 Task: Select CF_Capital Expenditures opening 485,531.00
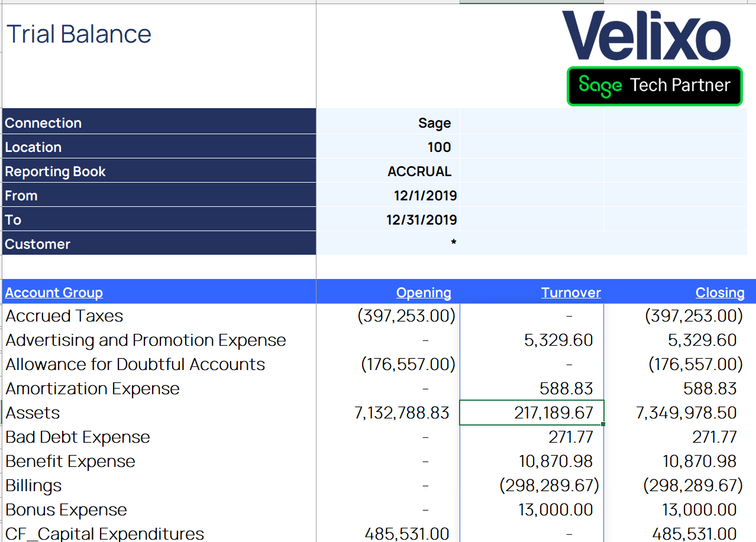(407, 534)
